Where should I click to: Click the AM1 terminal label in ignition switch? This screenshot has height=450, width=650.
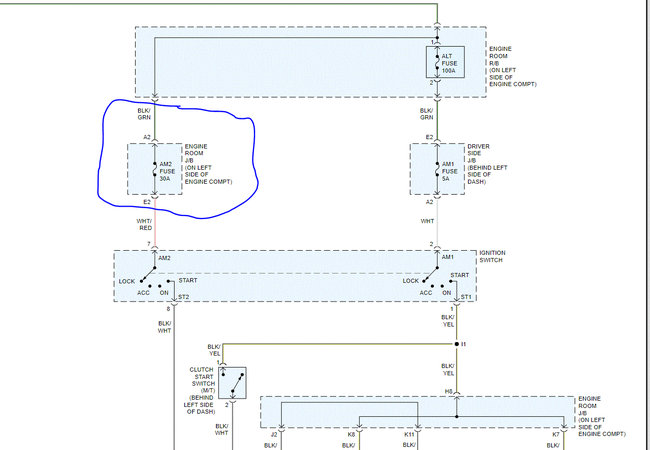[448, 257]
